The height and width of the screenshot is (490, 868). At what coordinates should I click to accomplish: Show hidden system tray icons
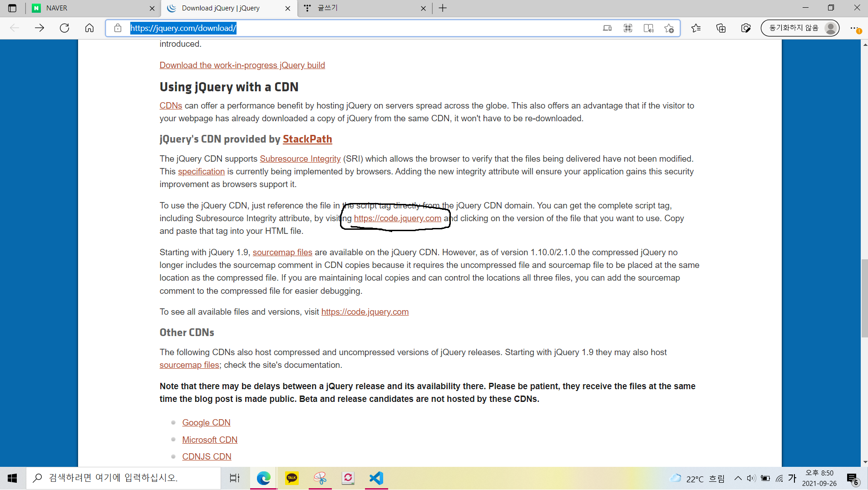point(738,478)
